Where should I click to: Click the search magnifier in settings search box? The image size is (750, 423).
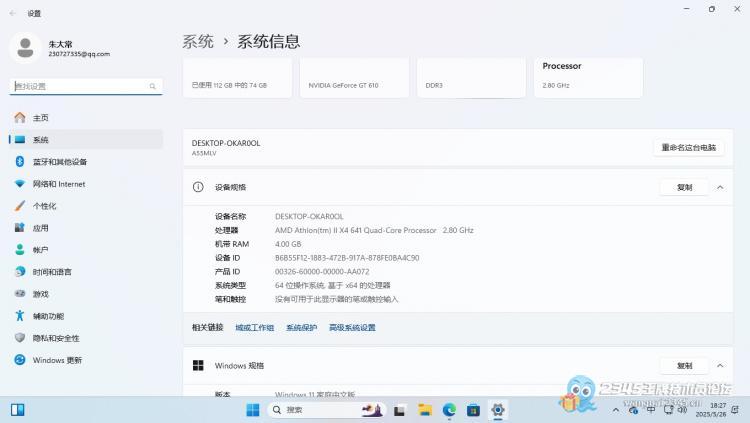(152, 86)
